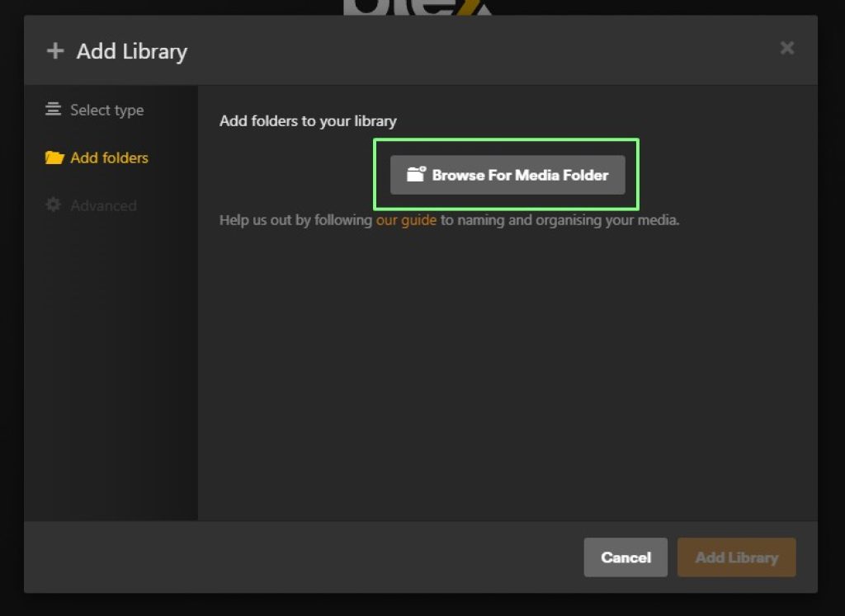The image size is (845, 616).
Task: Click the empty sidebar area below Advanced
Action: pyautogui.click(x=111, y=371)
